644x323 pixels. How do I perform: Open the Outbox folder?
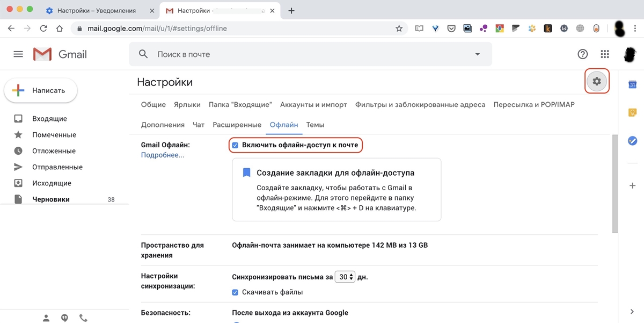tap(52, 183)
